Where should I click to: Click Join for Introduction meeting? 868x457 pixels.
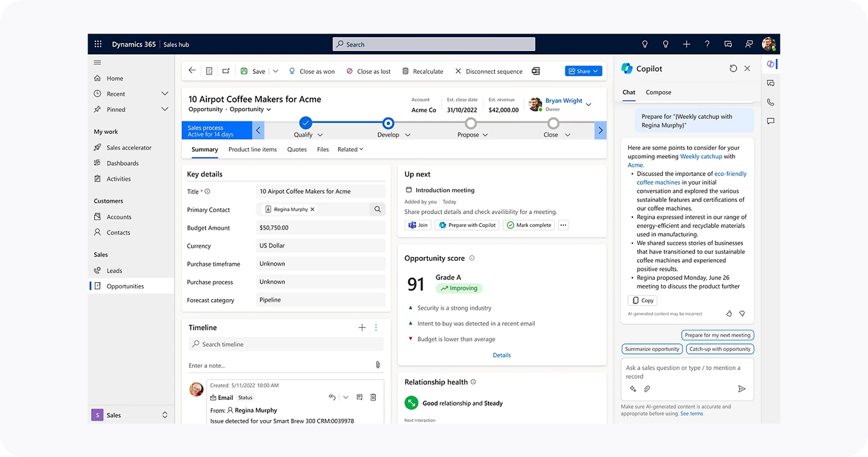(x=418, y=225)
